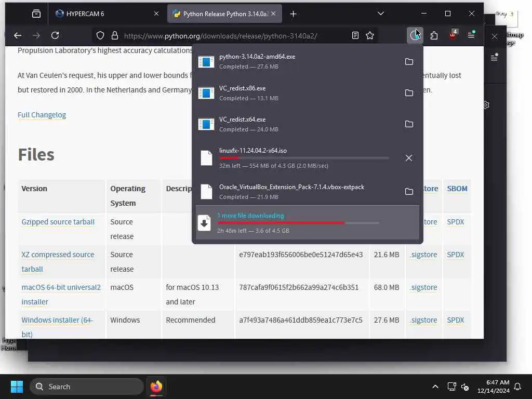The width and height of the screenshot is (532, 399).
Task: Close the downloads panel via toolbar button
Action: 415,35
